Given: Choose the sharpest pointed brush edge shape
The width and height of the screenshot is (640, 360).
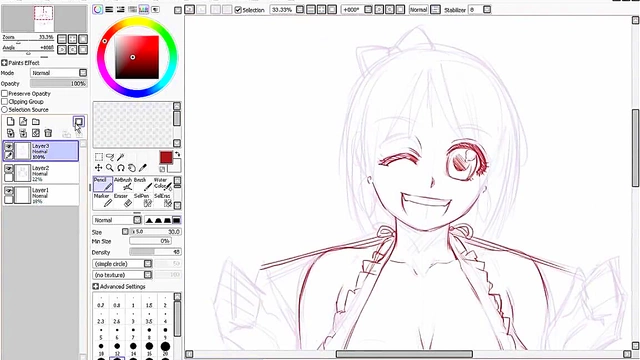Looking at the screenshot, I should point(149,220).
